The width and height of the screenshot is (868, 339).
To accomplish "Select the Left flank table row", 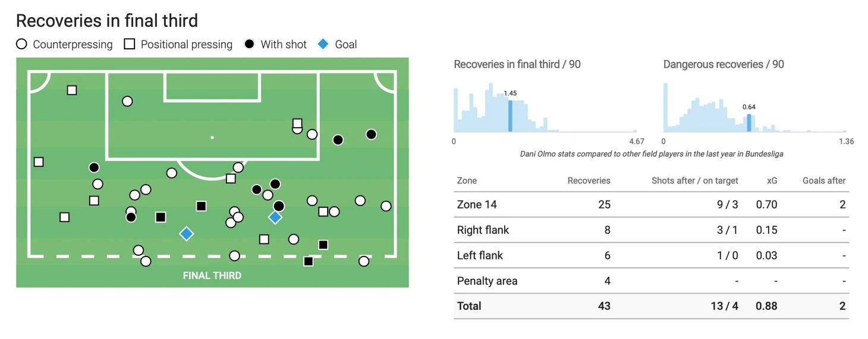I will (651, 255).
